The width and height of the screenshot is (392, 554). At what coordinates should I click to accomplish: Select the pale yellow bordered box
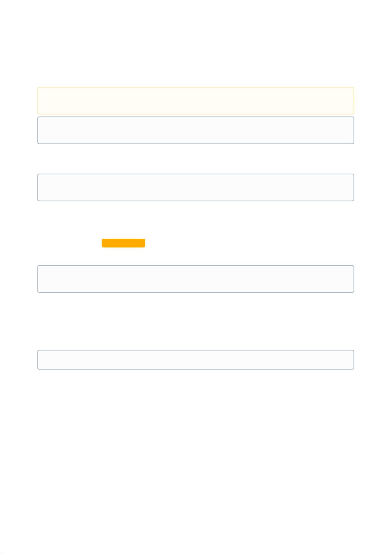coord(196,101)
